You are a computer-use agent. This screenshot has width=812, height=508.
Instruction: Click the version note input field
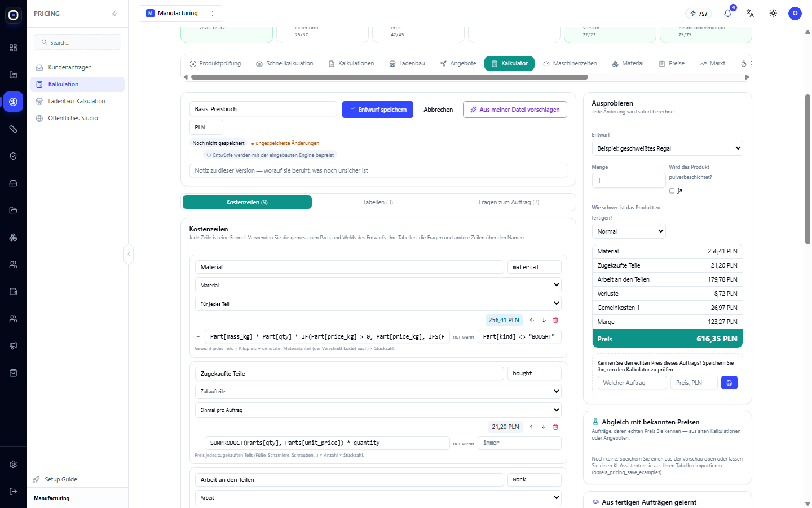tap(378, 170)
